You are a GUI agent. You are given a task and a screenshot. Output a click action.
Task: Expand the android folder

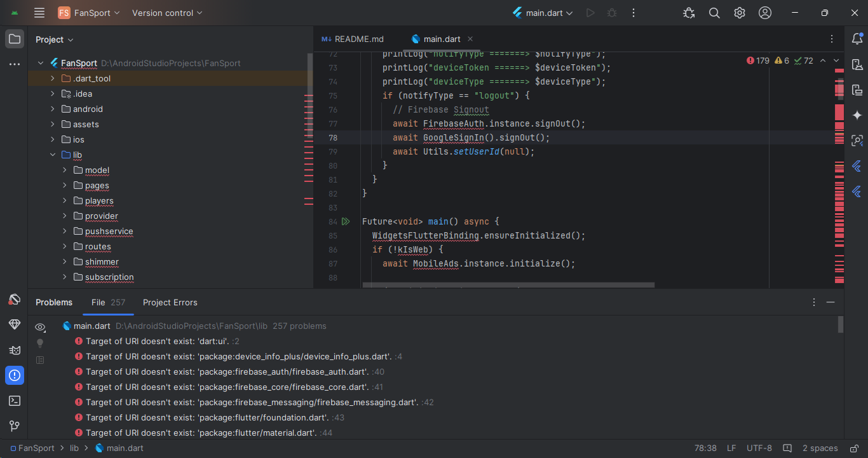coord(53,109)
